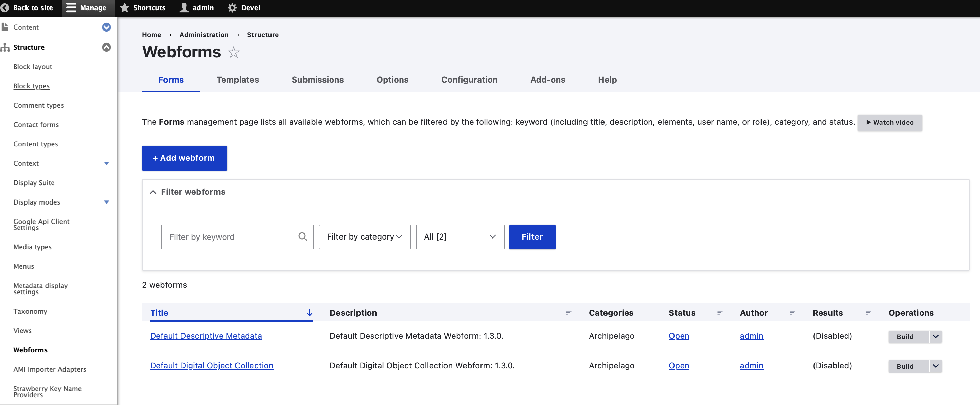The height and width of the screenshot is (405, 980).
Task: Click the Add webform button
Action: click(184, 158)
